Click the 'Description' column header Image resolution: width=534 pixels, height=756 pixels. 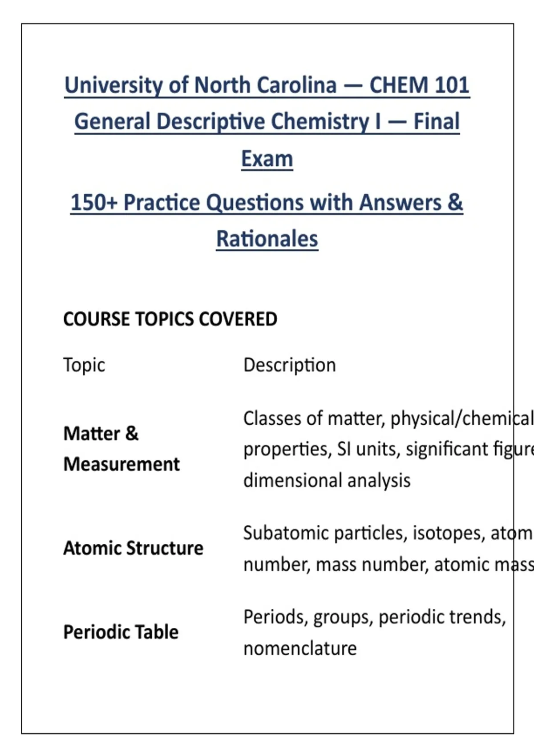point(290,366)
